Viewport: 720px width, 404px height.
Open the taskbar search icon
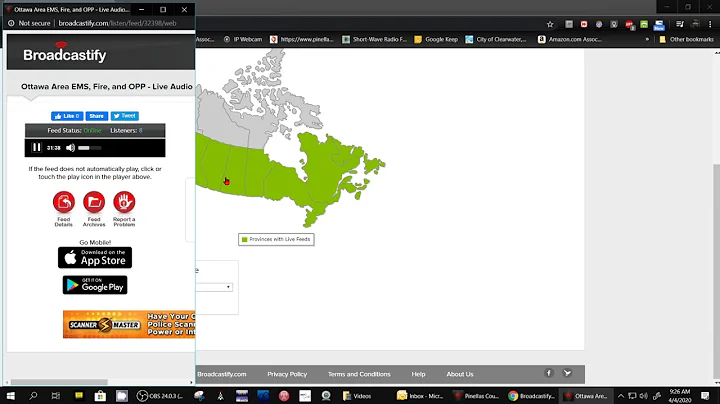click(33, 396)
